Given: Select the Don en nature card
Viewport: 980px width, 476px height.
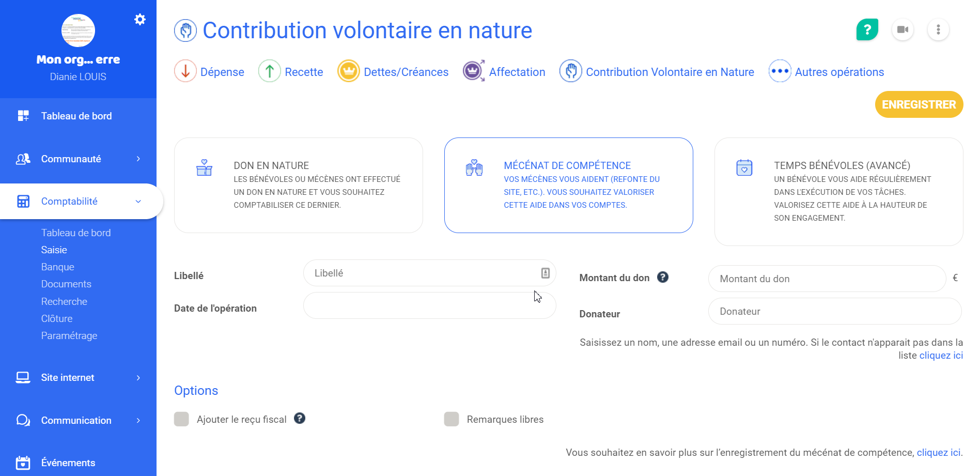Looking at the screenshot, I should 298,185.
